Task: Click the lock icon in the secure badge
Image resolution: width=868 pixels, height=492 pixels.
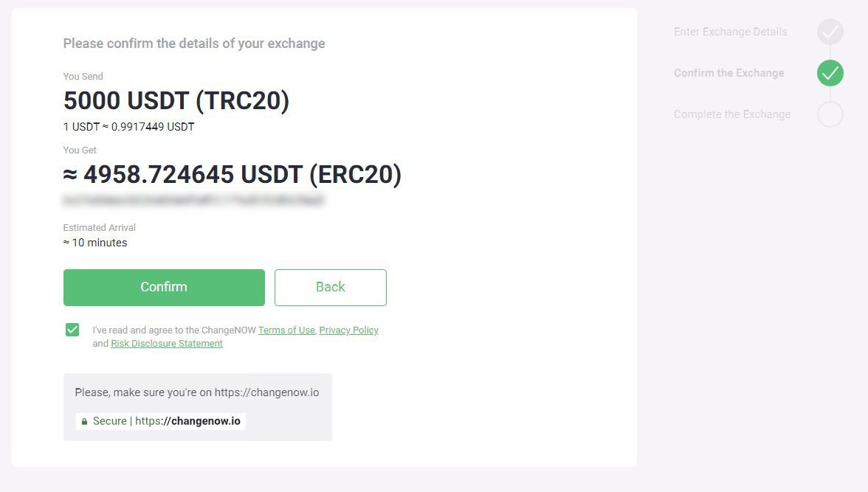Action: tap(85, 420)
